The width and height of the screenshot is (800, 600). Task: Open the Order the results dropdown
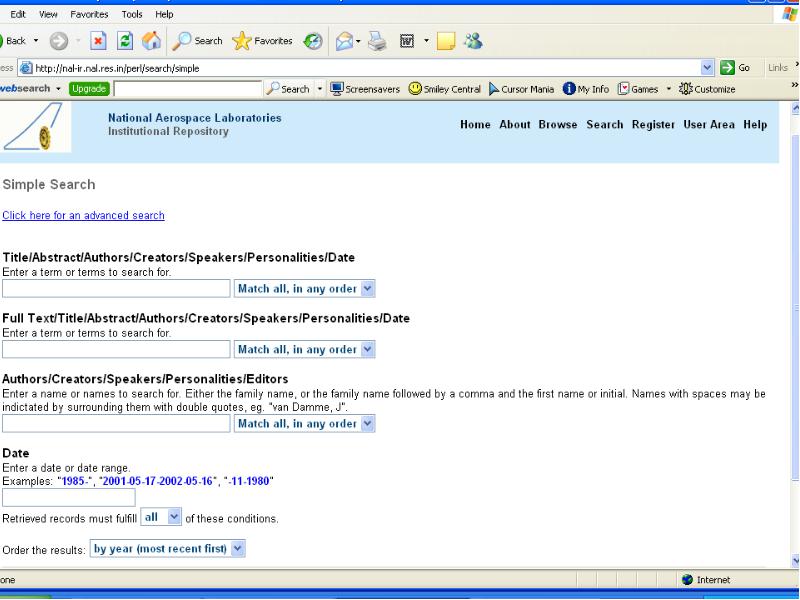(167, 548)
